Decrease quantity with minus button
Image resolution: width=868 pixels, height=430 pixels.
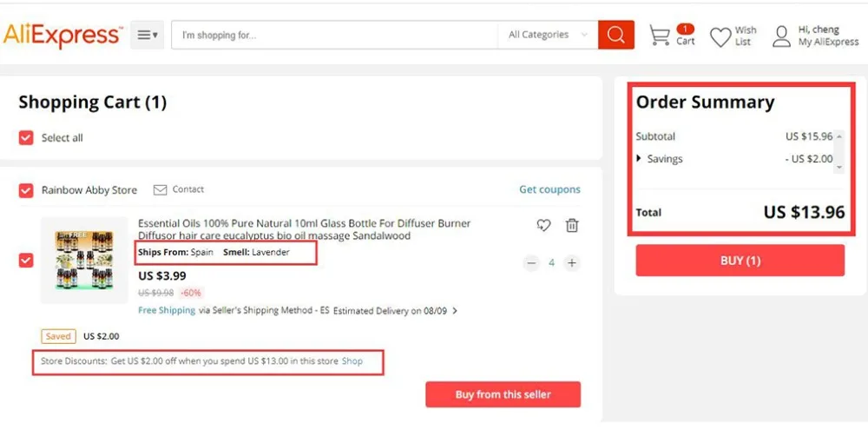tap(531, 262)
